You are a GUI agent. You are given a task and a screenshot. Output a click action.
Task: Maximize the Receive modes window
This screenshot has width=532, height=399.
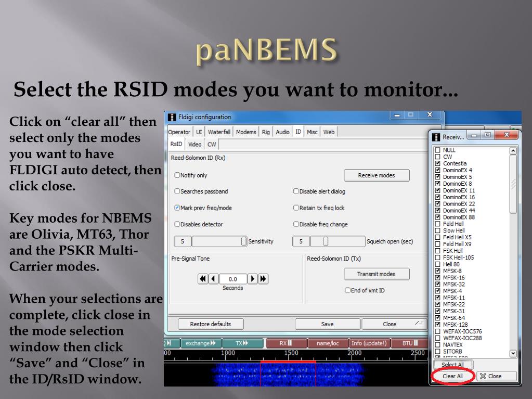[x=488, y=135]
